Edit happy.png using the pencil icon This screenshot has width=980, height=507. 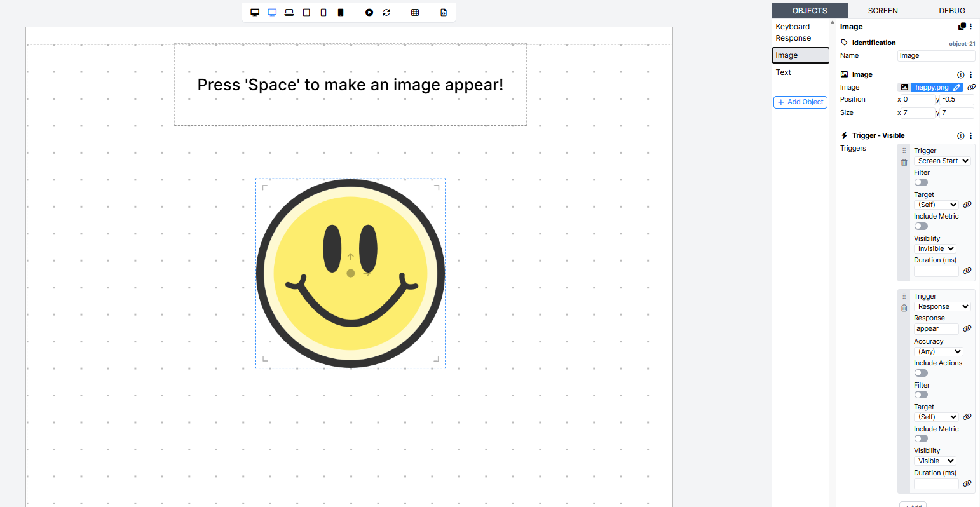tap(957, 87)
